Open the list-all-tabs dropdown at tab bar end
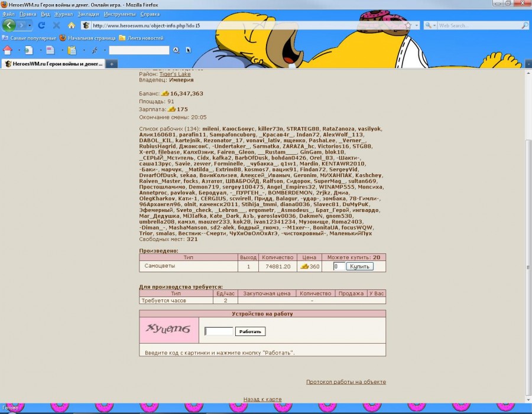 [x=528, y=64]
